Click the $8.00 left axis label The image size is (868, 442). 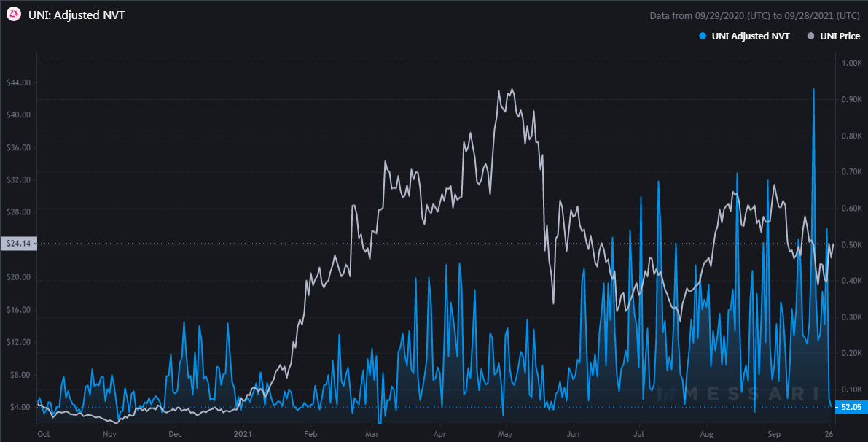pyautogui.click(x=20, y=375)
